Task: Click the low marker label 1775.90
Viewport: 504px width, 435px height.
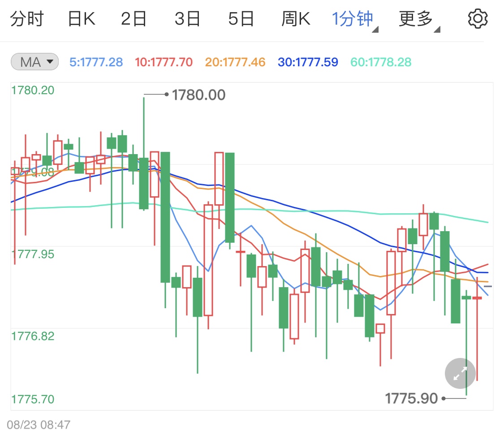Action: (x=411, y=398)
